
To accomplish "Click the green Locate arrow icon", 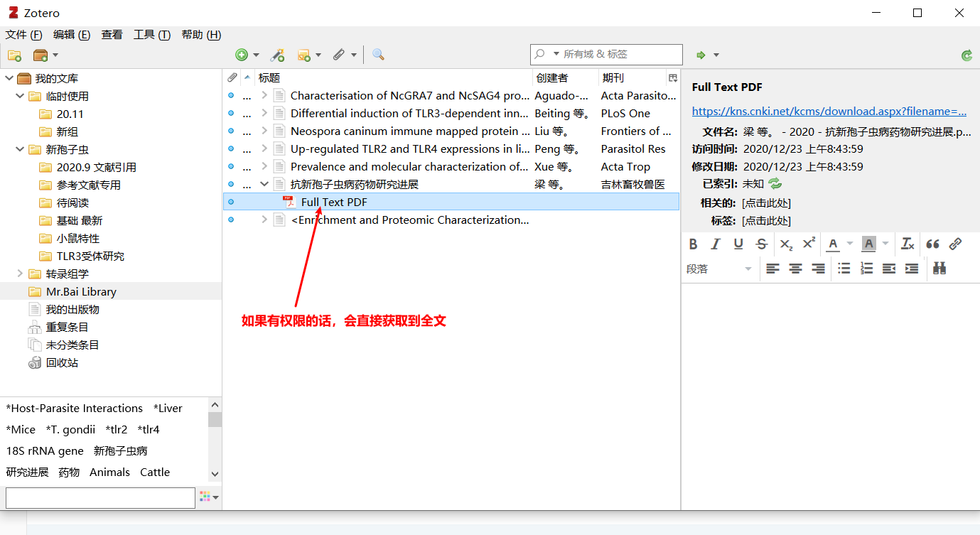I will coord(701,55).
